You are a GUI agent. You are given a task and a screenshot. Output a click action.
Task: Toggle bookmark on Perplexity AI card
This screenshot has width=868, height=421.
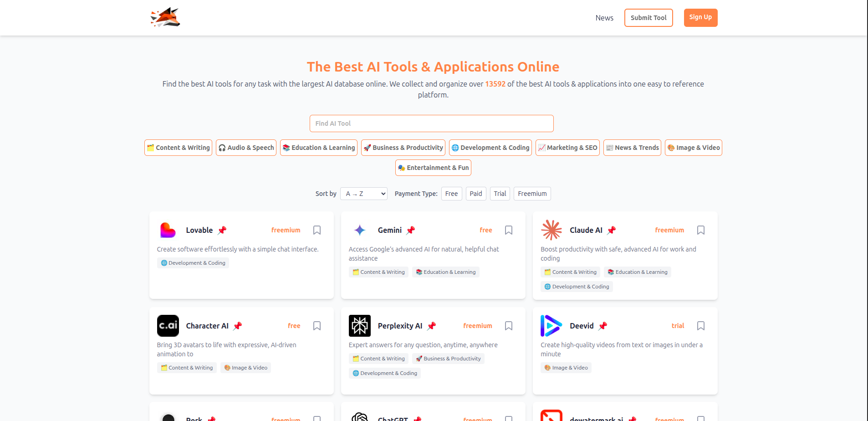point(509,326)
